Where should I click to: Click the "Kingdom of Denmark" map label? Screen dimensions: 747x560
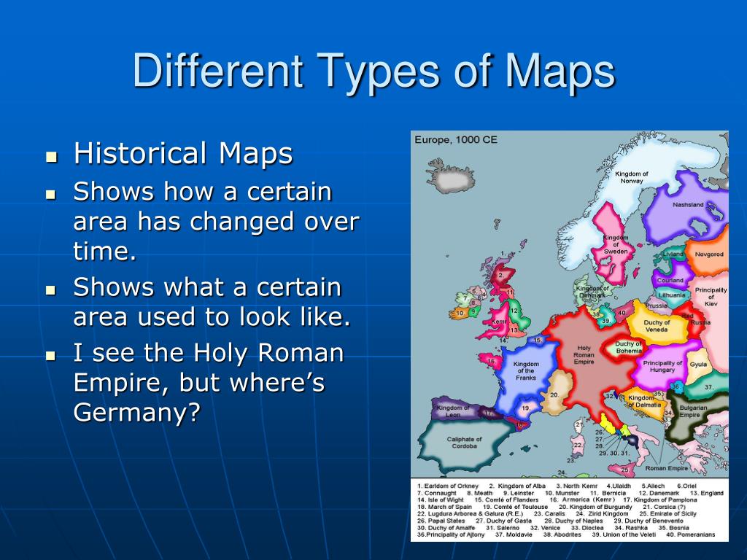pyautogui.click(x=592, y=292)
